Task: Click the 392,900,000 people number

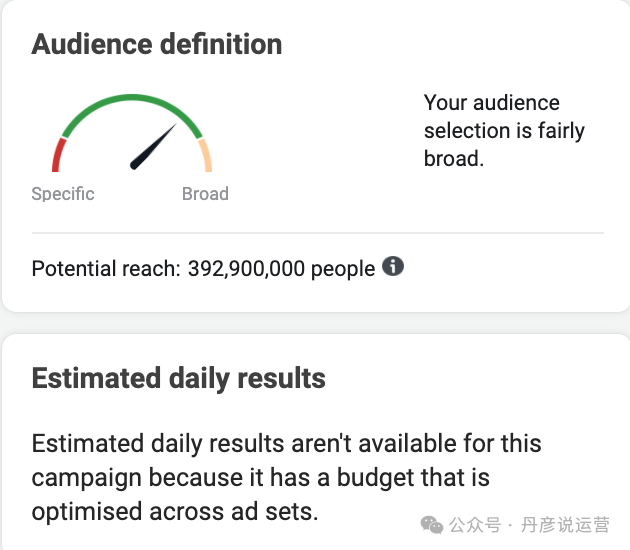Action: [282, 268]
